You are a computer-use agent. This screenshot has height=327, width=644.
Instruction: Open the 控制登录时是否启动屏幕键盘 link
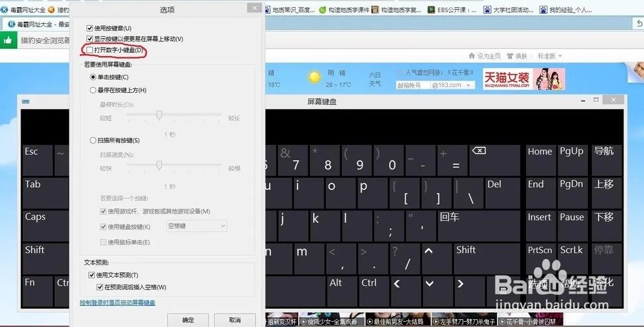coord(117,303)
